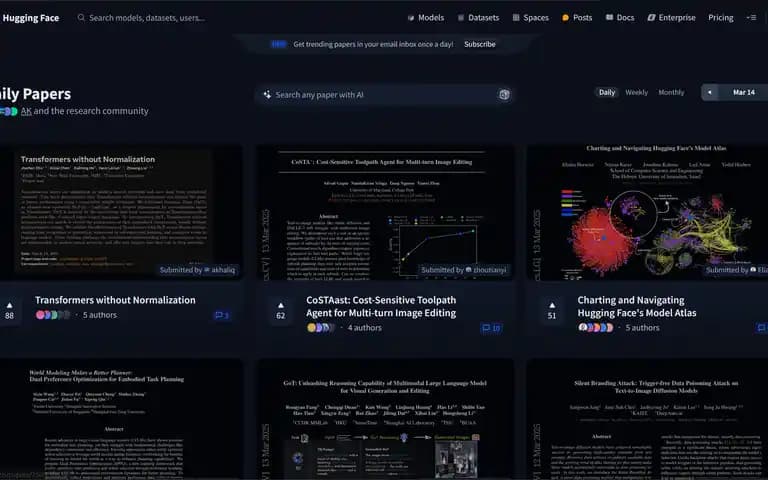Open Transformers without Normalization paper thumbnail

[x=121, y=212]
